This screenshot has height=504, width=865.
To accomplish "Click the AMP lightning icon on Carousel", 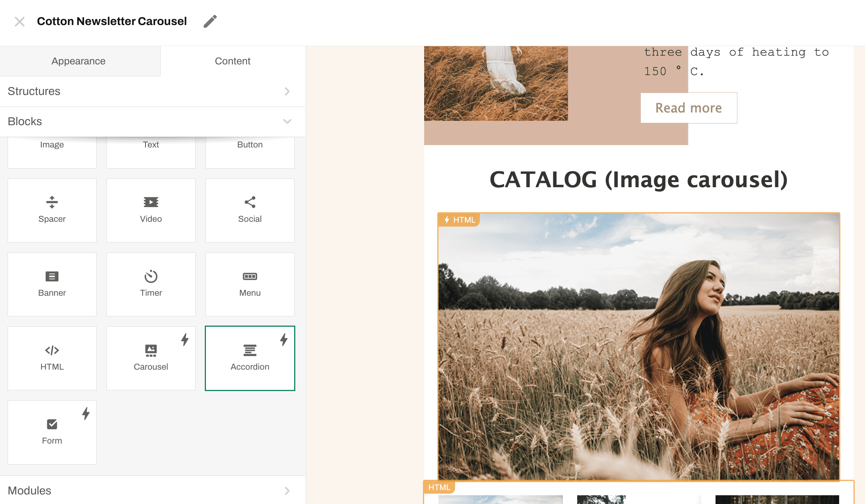I will [x=185, y=340].
